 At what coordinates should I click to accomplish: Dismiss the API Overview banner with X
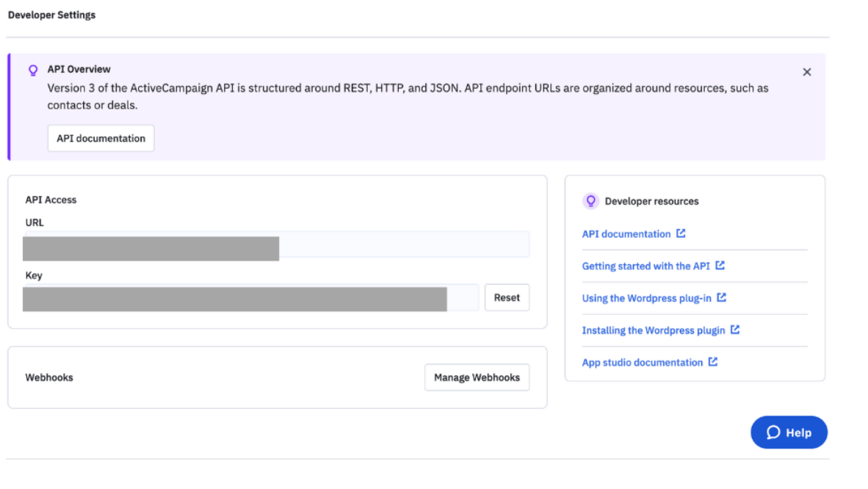point(806,72)
